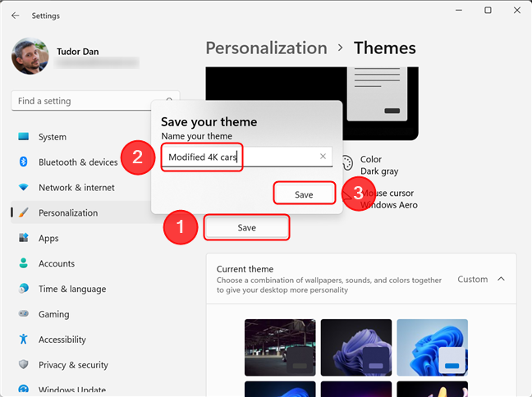Click the Personalization paintbrush icon
The width and height of the screenshot is (532, 397).
[x=24, y=212]
